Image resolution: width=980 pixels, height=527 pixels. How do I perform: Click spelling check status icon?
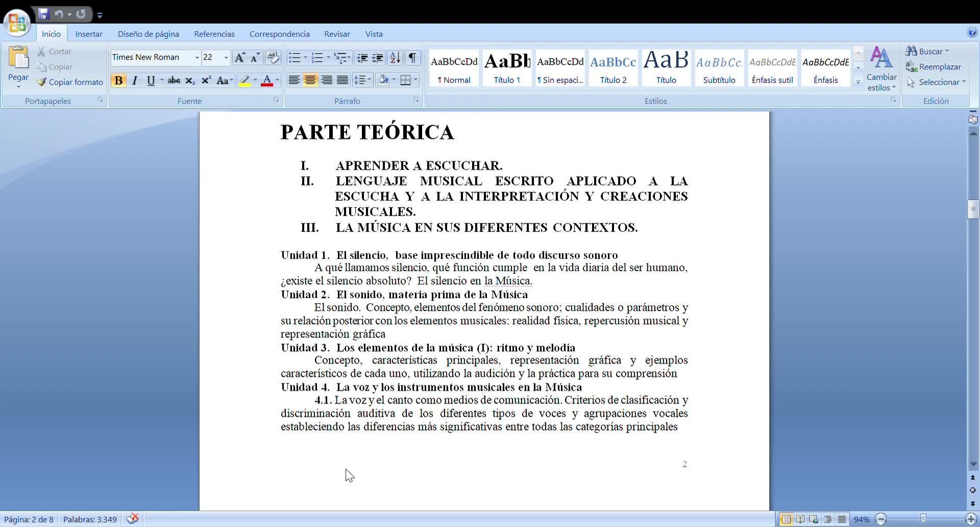click(x=132, y=519)
